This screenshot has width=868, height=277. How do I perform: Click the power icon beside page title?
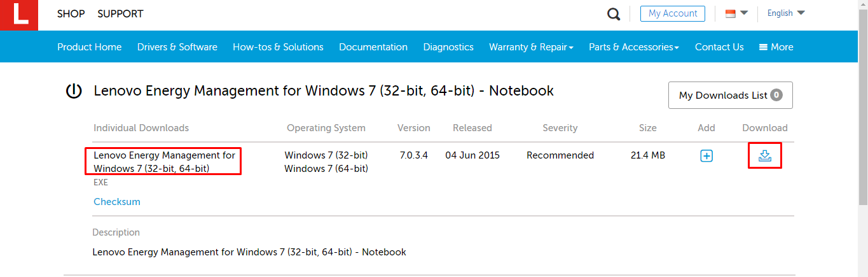pyautogui.click(x=74, y=91)
